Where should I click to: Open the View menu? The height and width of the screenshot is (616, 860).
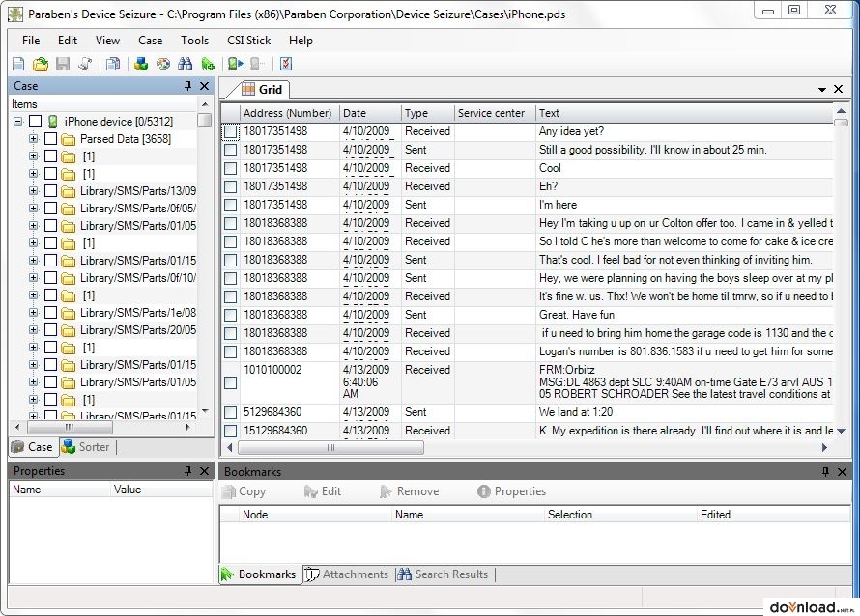pos(107,41)
